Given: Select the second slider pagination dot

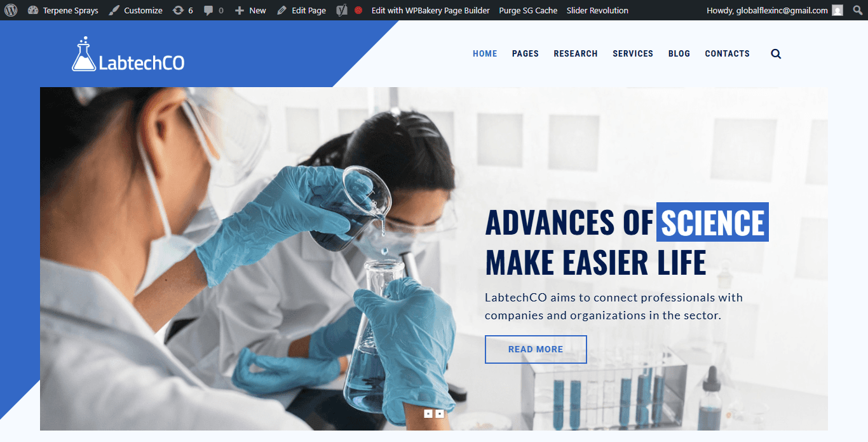Looking at the screenshot, I should pos(440,413).
